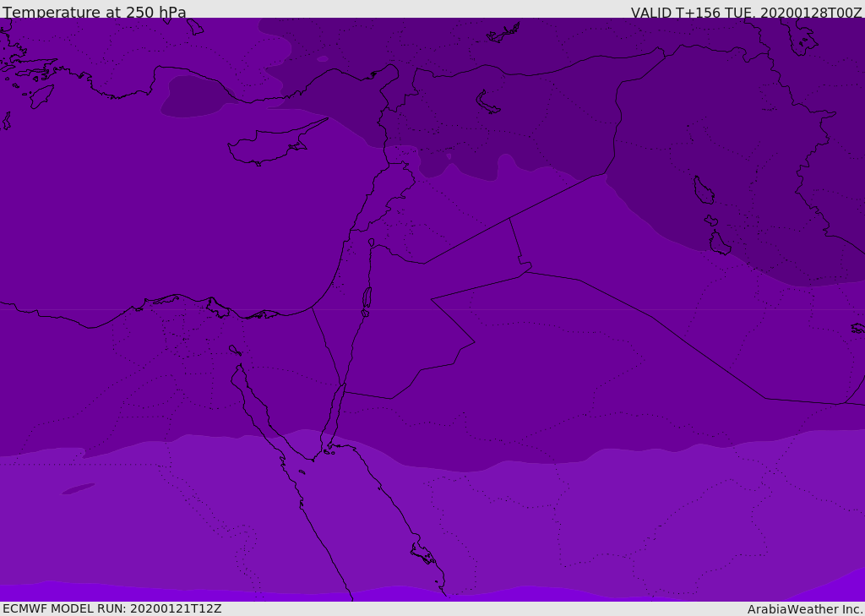This screenshot has width=865, height=616.
Task: Click the island of Cyprus on the map
Action: pyautogui.click(x=276, y=143)
